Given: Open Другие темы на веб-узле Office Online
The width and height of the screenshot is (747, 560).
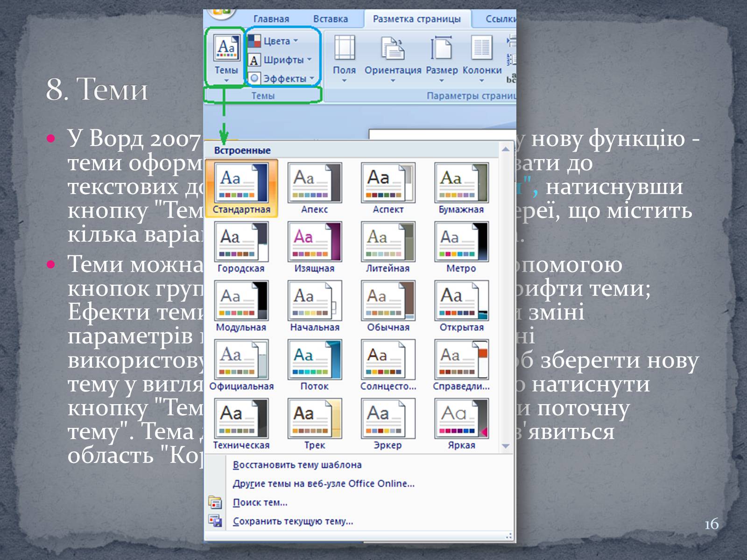Looking at the screenshot, I should [x=324, y=484].
